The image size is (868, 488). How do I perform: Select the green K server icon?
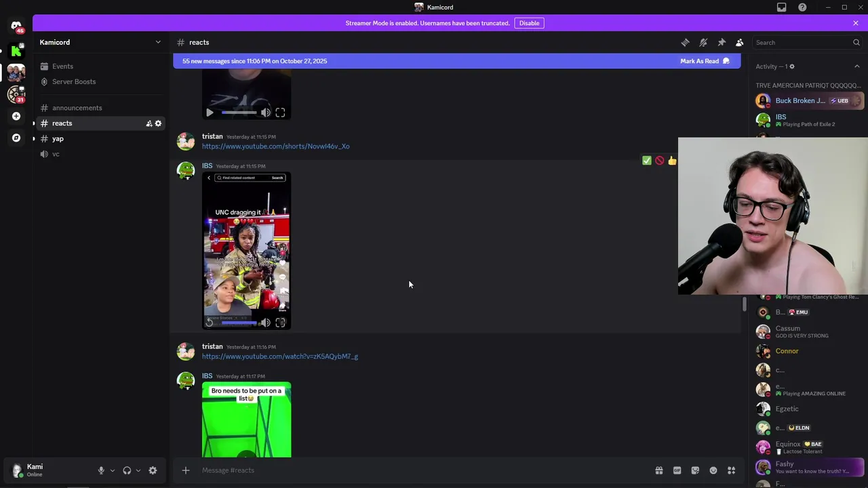[16, 50]
